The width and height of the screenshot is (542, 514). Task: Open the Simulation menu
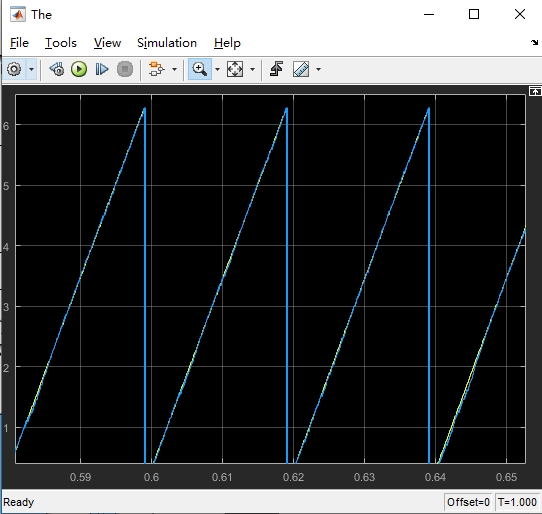(x=167, y=43)
